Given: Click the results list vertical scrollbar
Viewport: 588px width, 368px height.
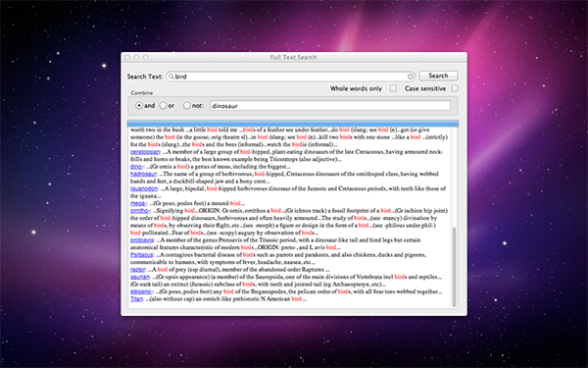Looking at the screenshot, I should [x=455, y=267].
